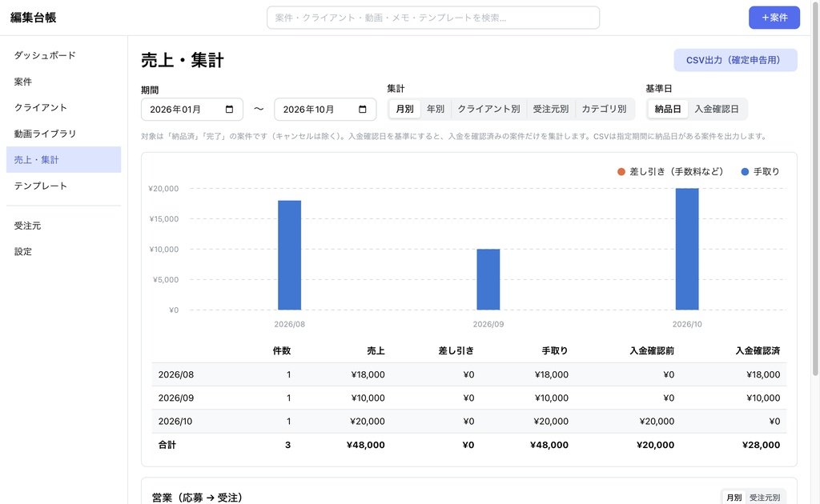The image size is (820, 504).
Task: Switch 営業 section to 受注元別 view
Action: click(x=765, y=498)
